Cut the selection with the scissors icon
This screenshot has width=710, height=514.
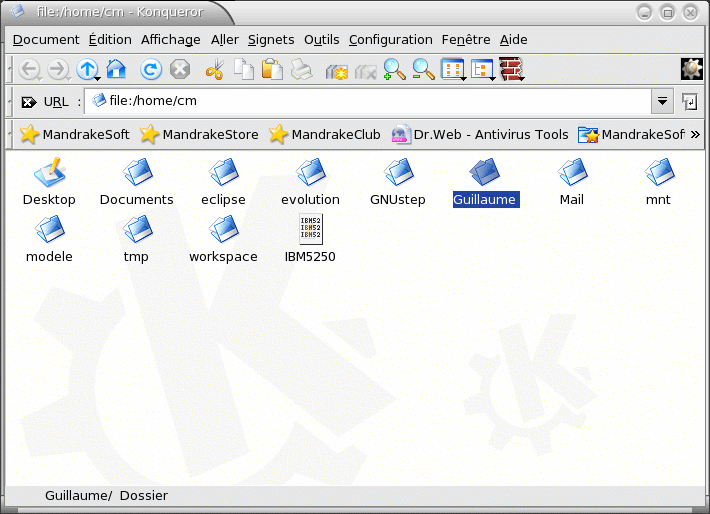click(215, 70)
